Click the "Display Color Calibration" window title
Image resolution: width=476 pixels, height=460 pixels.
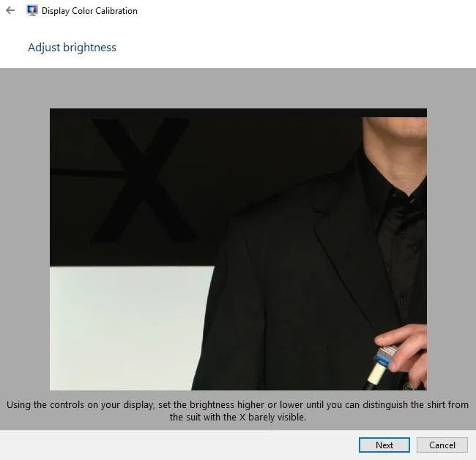pos(89,11)
